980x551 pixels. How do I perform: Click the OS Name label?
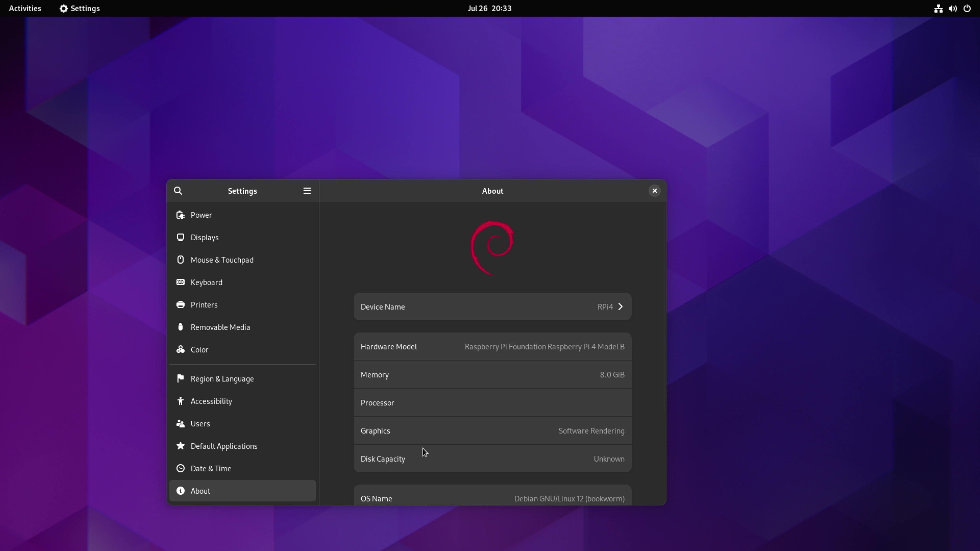point(376,498)
